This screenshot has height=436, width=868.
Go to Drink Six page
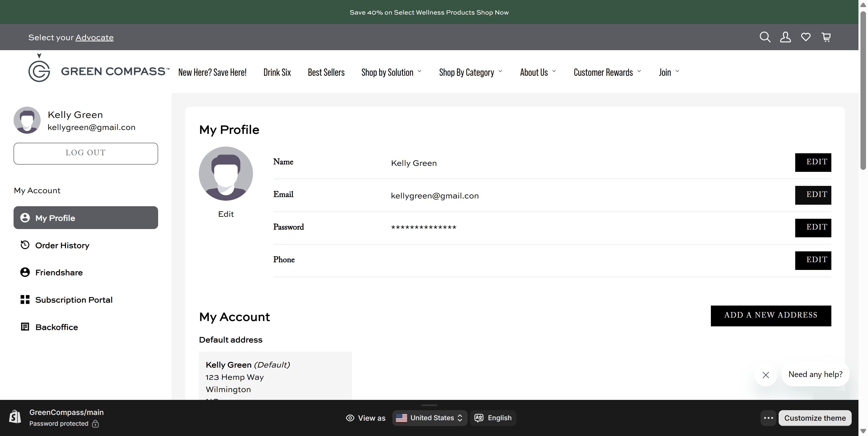click(277, 72)
